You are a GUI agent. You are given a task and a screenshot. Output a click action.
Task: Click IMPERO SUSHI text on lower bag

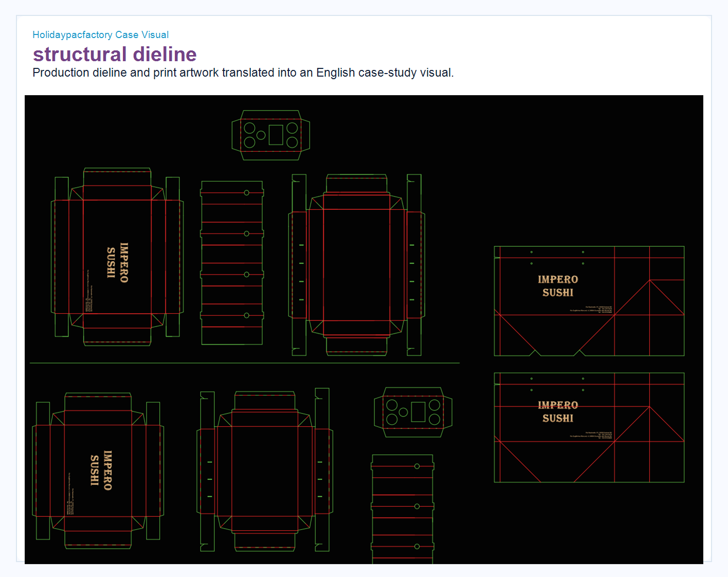pos(558,412)
